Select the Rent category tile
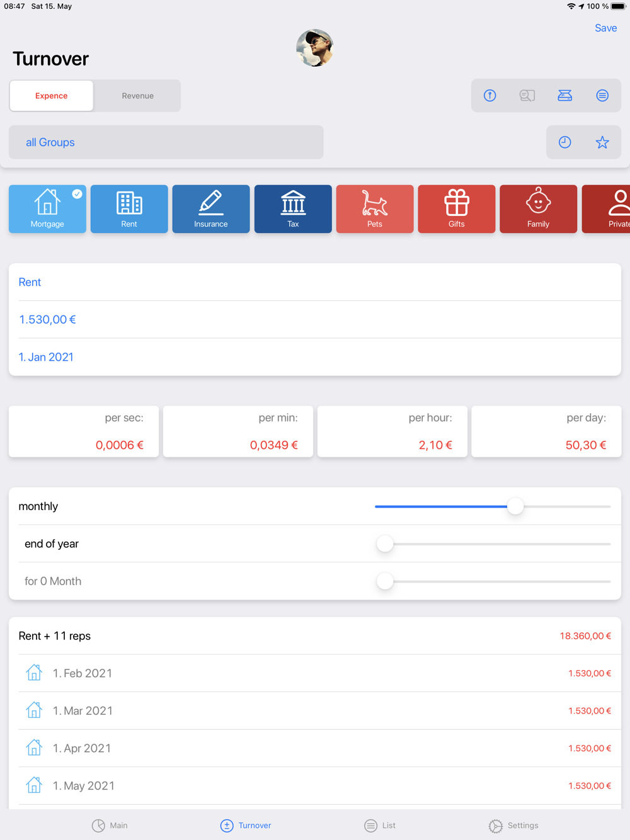This screenshot has width=630, height=840. [x=129, y=209]
